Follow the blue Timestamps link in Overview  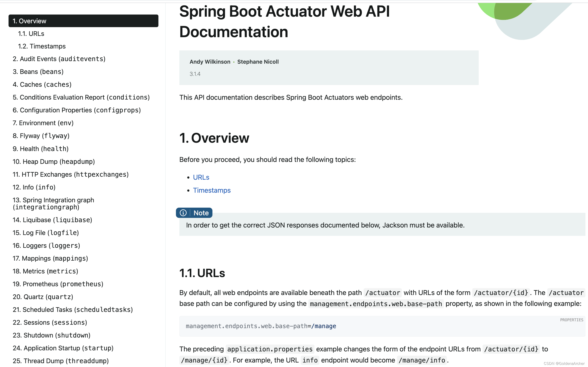[212, 190]
